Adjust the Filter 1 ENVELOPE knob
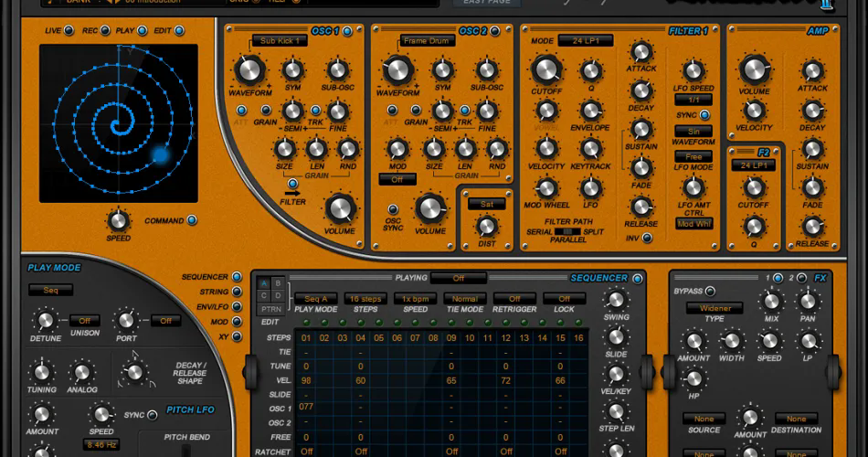Viewport: 868px width, 457px height. point(590,111)
